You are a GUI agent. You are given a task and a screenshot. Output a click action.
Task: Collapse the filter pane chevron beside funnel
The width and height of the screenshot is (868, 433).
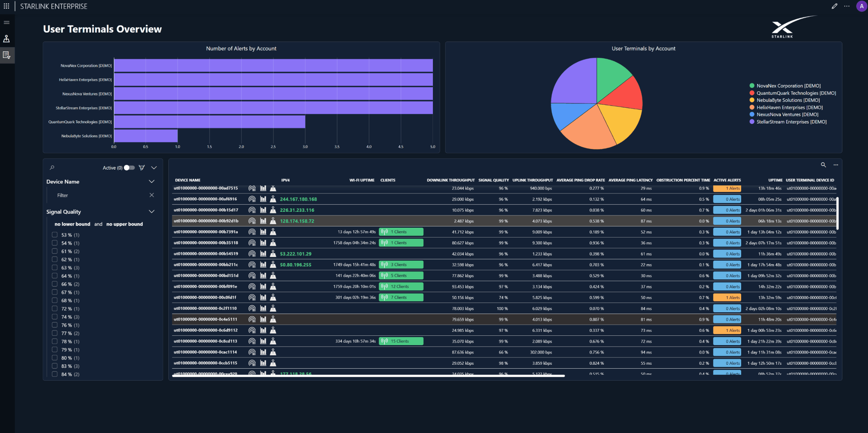tap(154, 168)
